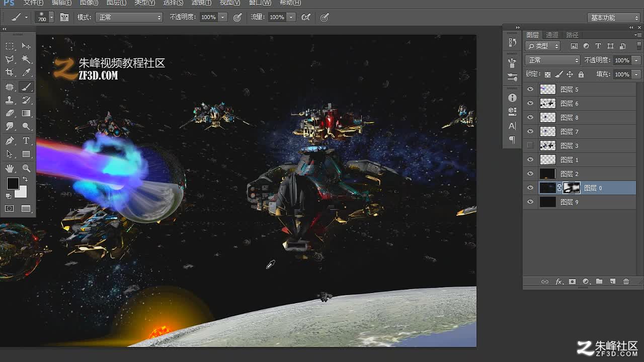
Task: Select the Healing Brush patch tool
Action: click(10, 87)
